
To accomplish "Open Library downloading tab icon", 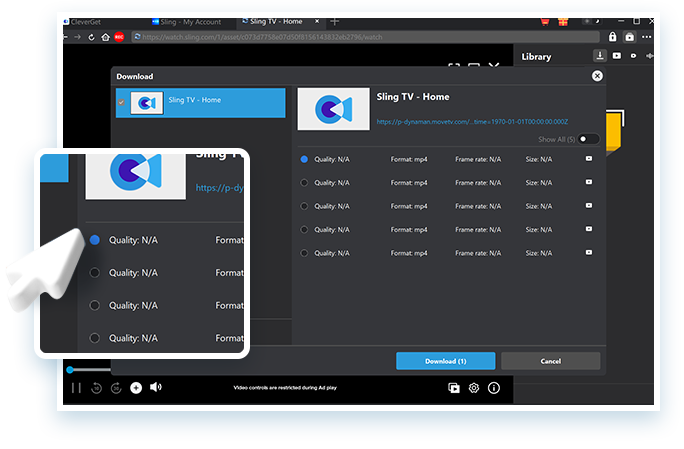I will 600,55.
